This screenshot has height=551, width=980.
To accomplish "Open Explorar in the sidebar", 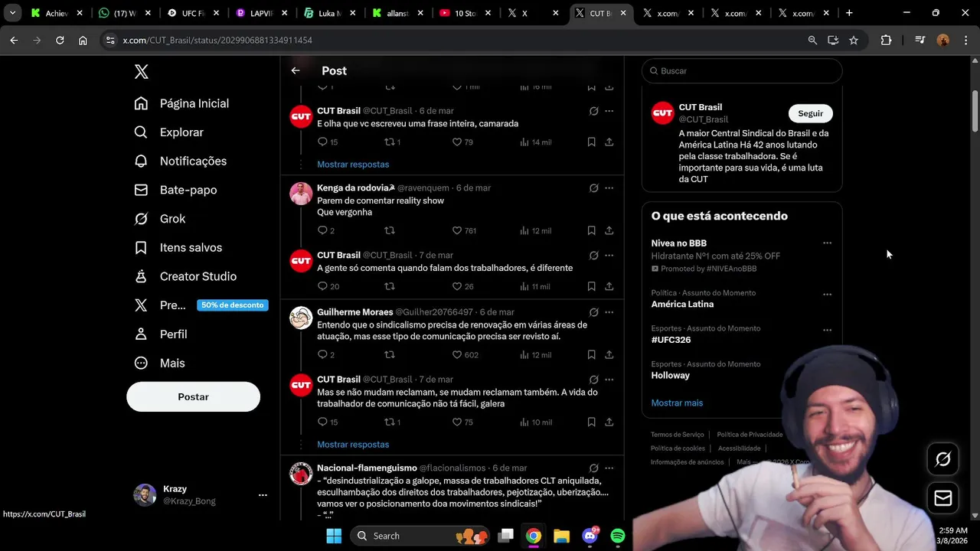I will [x=168, y=132].
